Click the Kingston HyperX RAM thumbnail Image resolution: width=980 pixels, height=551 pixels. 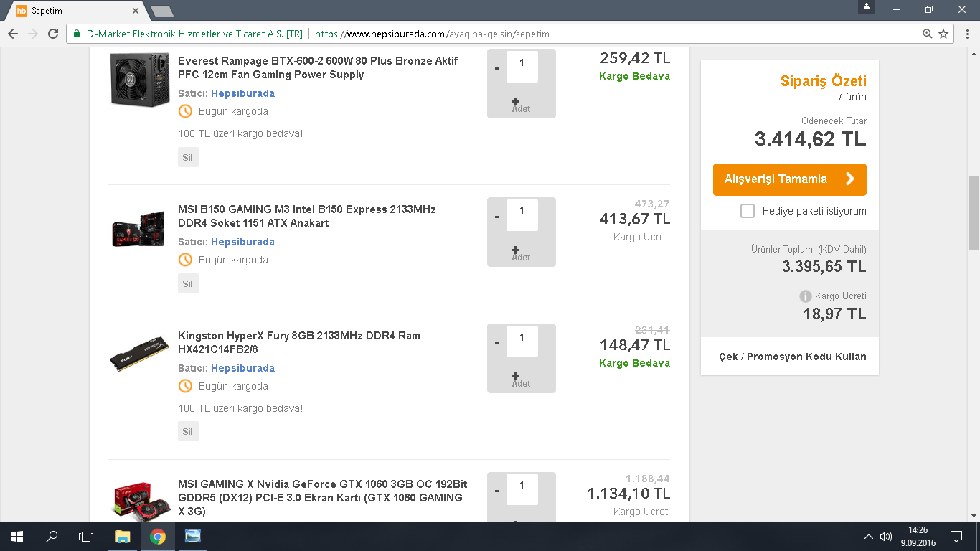pyautogui.click(x=140, y=355)
